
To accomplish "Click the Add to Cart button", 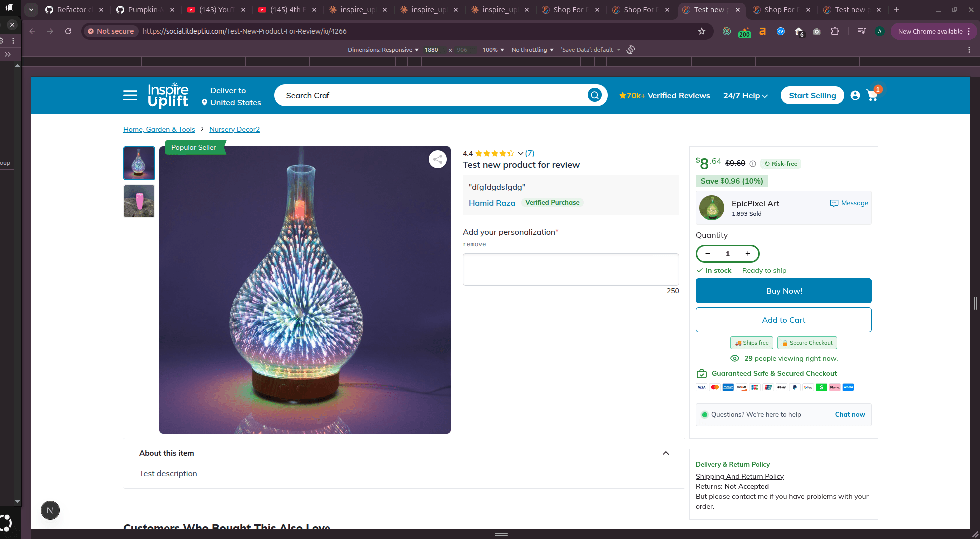I will (x=784, y=320).
